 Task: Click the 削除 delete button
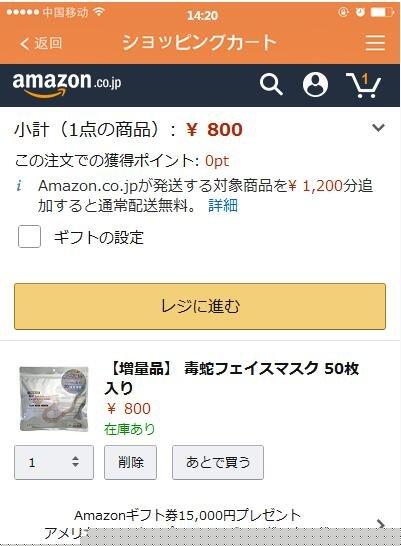[x=131, y=462]
